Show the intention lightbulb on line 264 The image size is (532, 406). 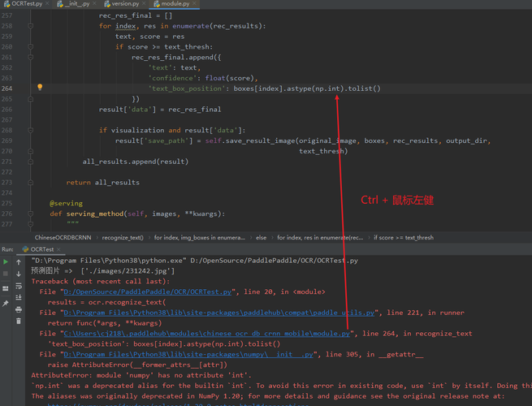click(40, 87)
